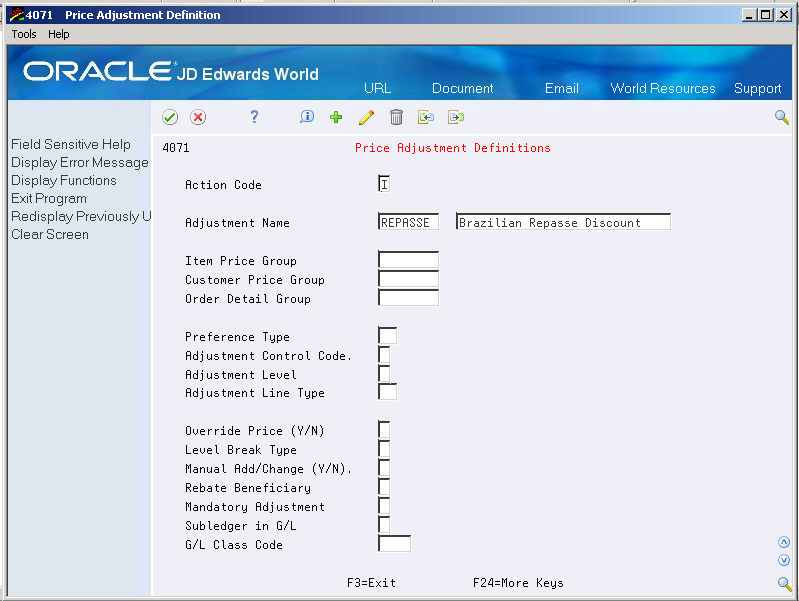Click the F3=Exit function key text
The image size is (799, 601).
coord(371,583)
